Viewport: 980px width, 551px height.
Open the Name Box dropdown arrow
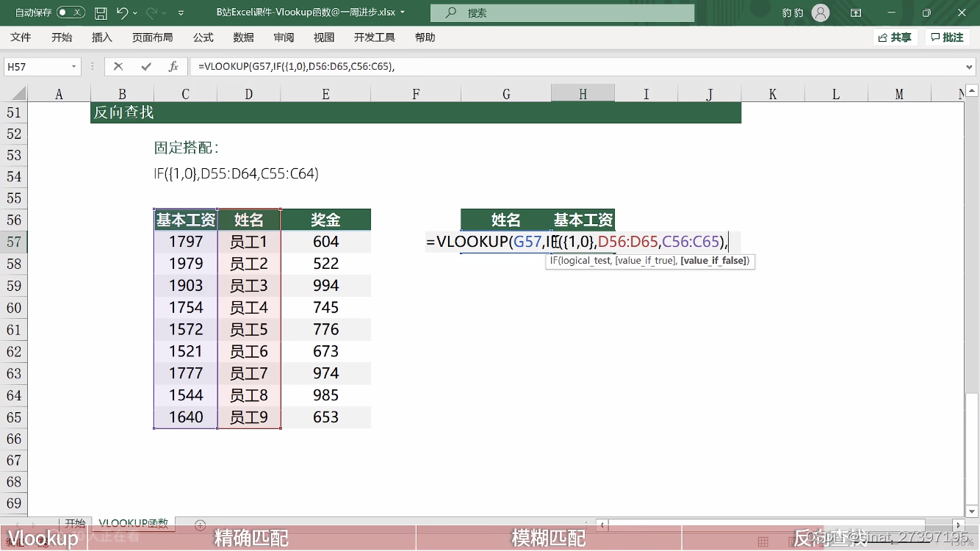[73, 67]
